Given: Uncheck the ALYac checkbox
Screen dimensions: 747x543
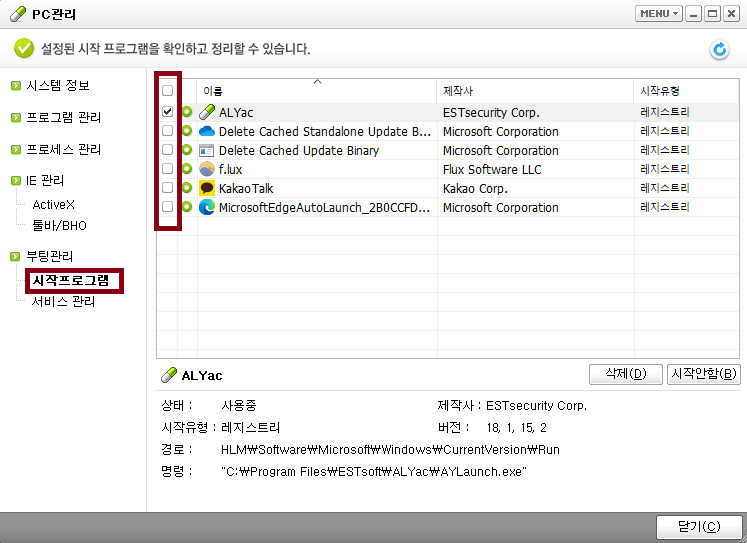Looking at the screenshot, I should pyautogui.click(x=167, y=111).
